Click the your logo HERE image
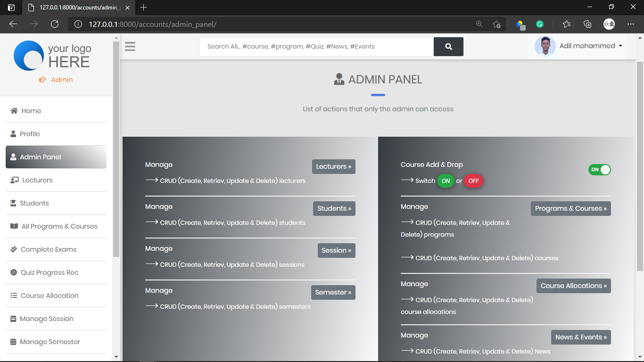The width and height of the screenshot is (644, 362). click(52, 56)
